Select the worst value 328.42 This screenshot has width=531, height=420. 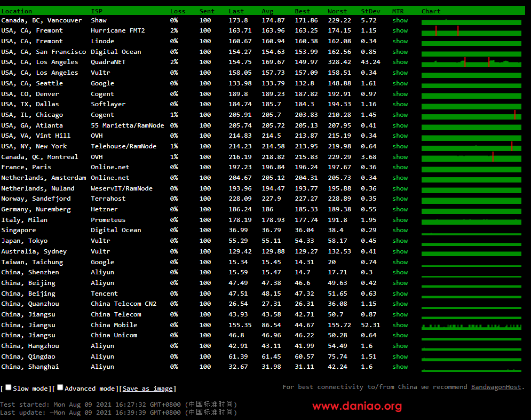point(339,62)
